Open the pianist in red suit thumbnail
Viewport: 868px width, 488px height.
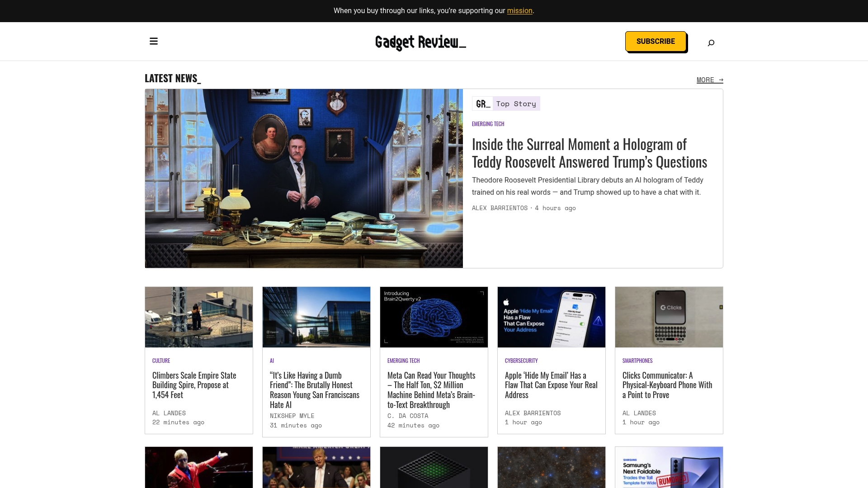199,467
